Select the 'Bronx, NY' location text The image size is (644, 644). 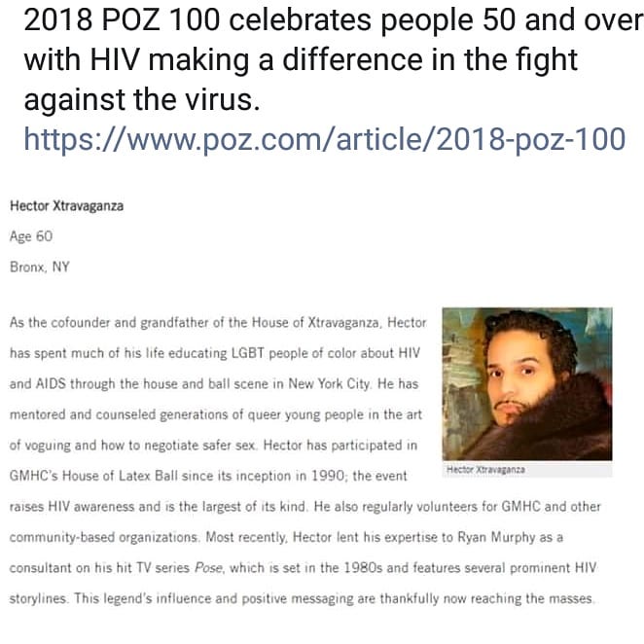[40, 267]
